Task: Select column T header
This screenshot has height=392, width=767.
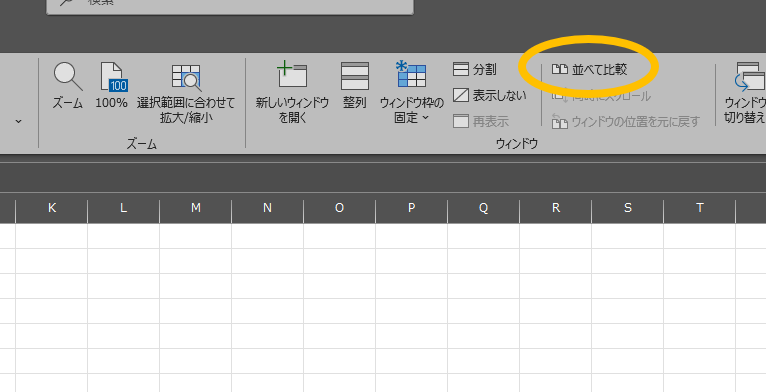Action: (699, 208)
